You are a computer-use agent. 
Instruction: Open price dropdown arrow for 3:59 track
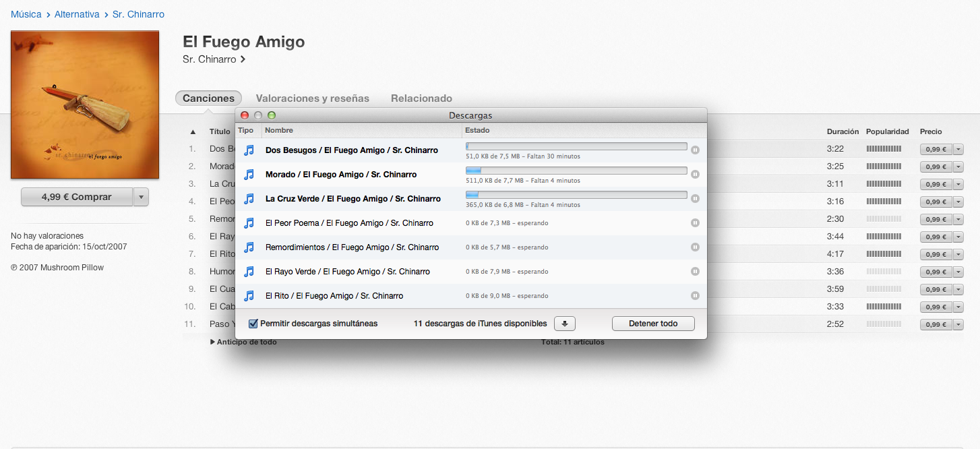click(958, 289)
